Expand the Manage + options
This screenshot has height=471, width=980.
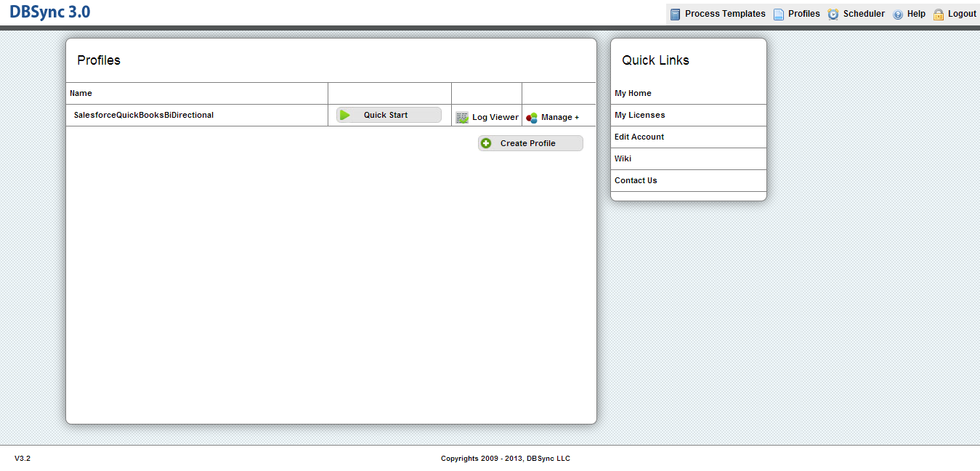point(560,118)
